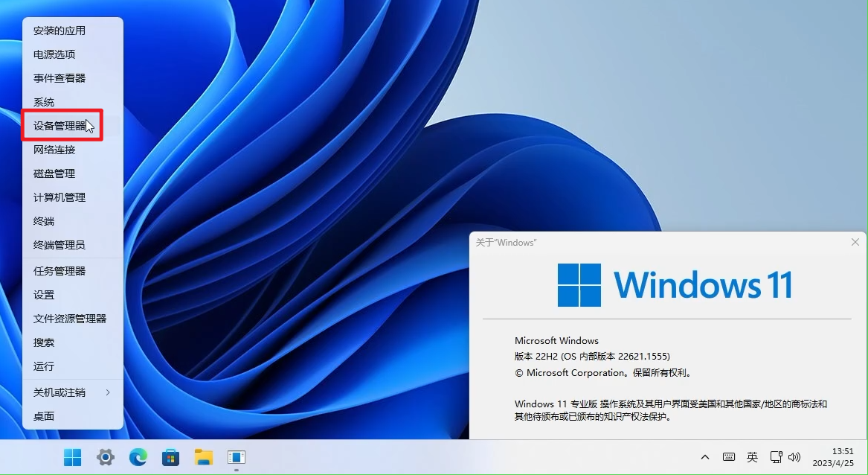
Task: Click the Microsoft Corporation copyright line
Action: [603, 373]
